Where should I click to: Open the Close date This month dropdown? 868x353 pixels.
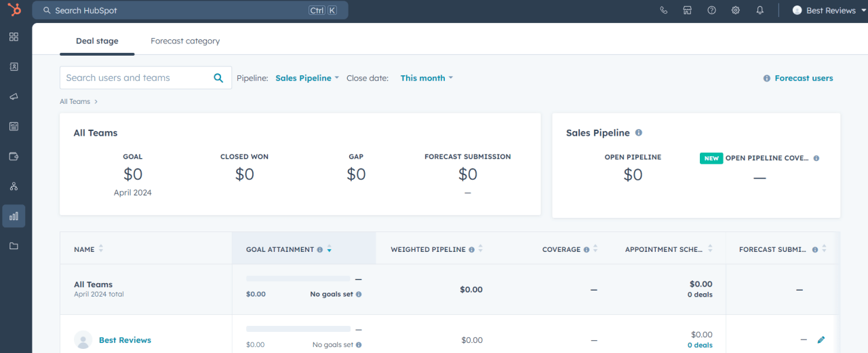427,78
